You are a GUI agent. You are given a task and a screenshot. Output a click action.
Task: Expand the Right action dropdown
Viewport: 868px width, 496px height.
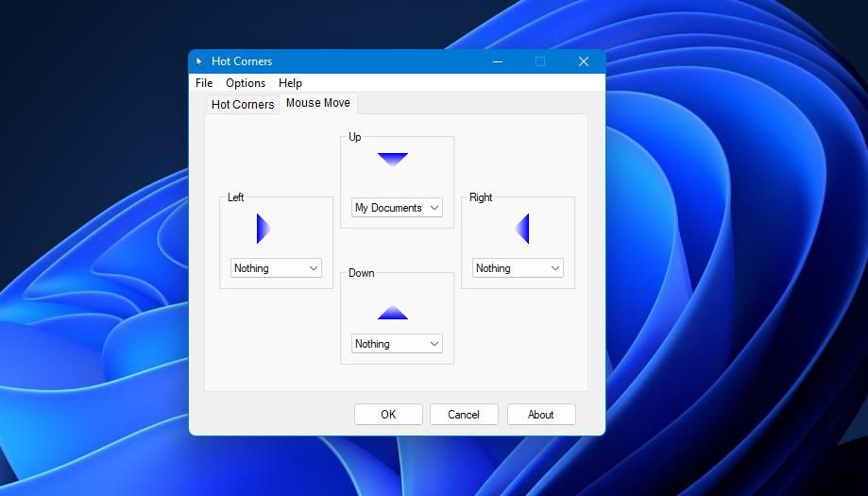click(x=518, y=268)
